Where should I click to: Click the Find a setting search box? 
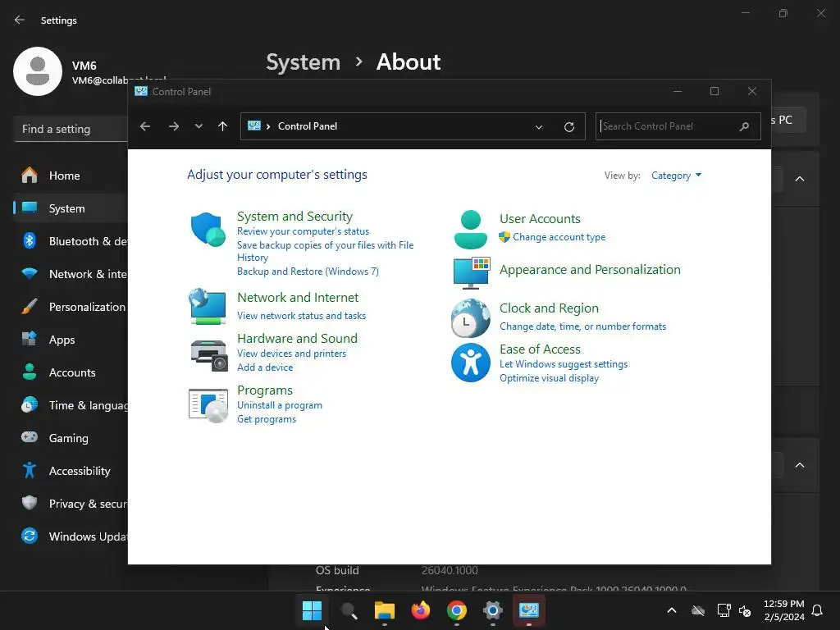pos(71,129)
